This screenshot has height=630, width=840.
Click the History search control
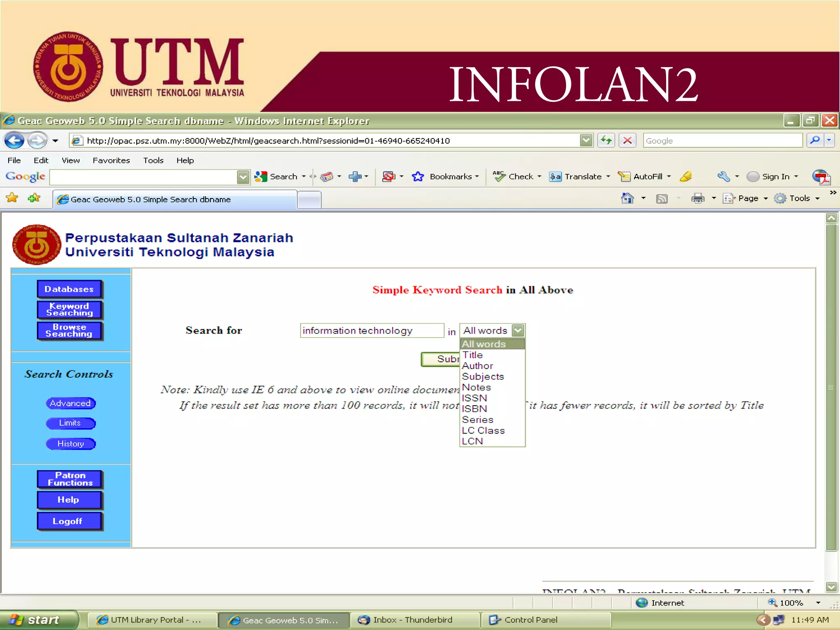click(71, 444)
